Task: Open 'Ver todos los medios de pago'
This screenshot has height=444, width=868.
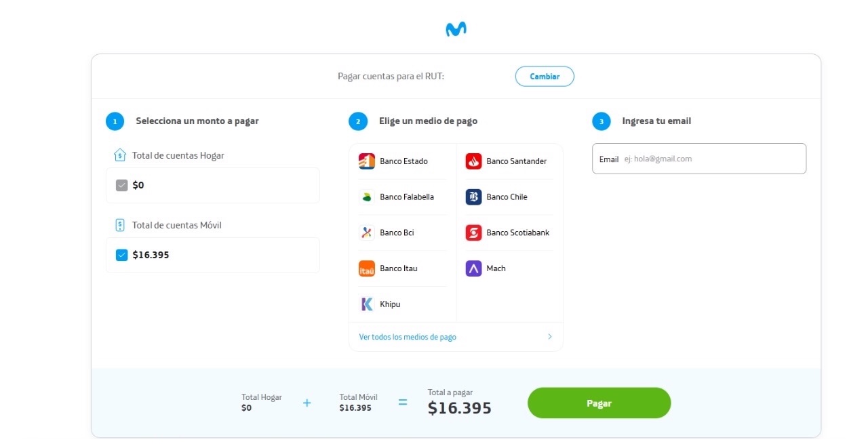Action: (x=408, y=337)
